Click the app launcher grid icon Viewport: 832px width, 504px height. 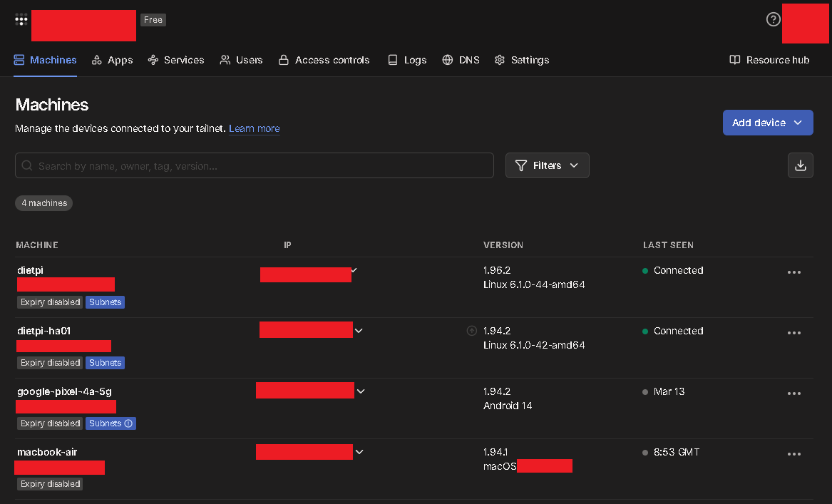(21, 20)
